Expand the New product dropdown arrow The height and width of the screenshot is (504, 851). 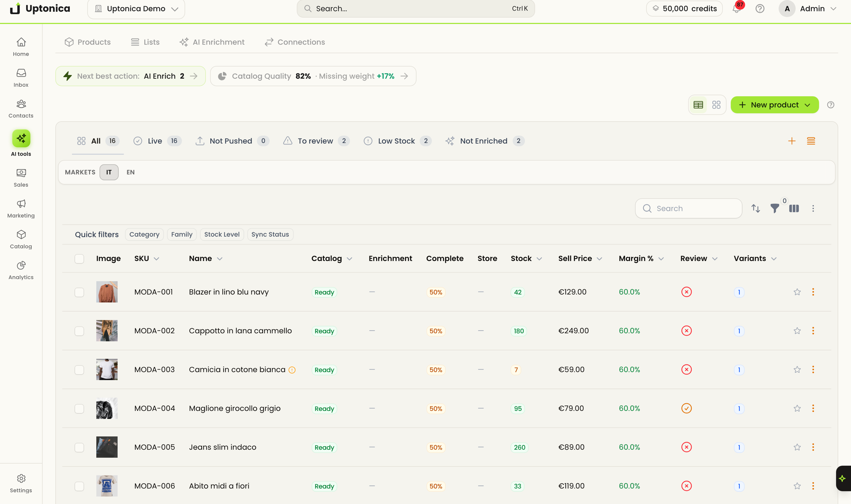coord(807,105)
